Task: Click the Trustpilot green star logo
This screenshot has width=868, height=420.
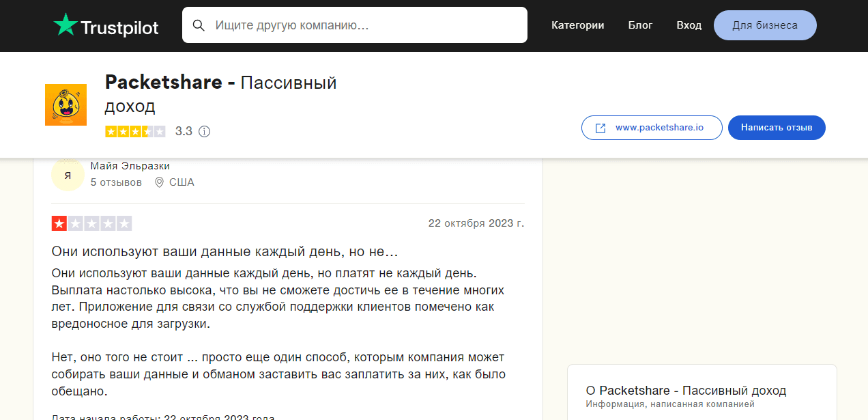Action: coord(66,25)
